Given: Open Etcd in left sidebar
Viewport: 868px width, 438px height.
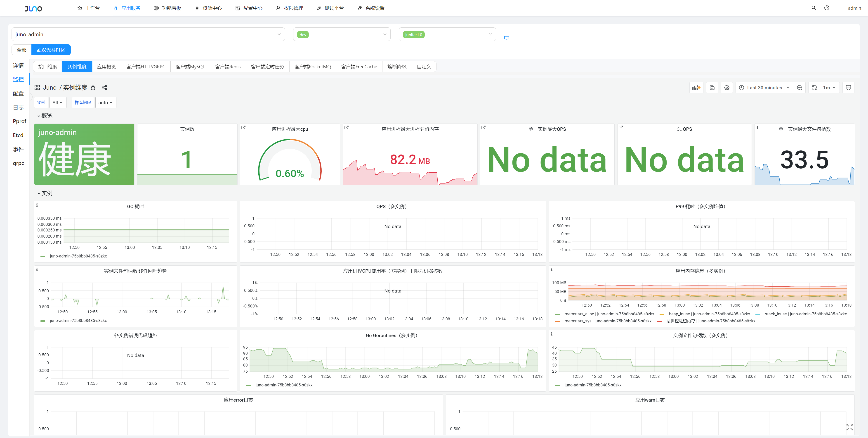Looking at the screenshot, I should (18, 135).
